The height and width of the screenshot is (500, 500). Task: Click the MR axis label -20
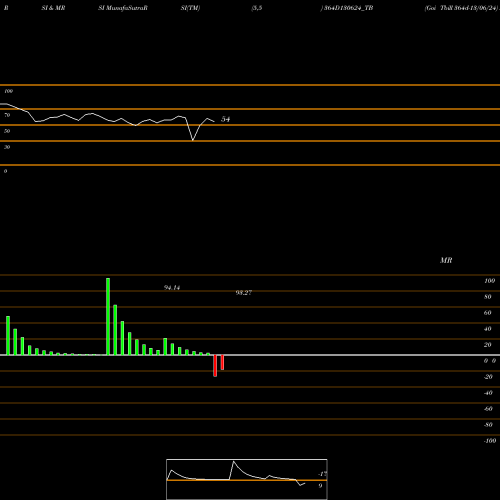pyautogui.click(x=488, y=377)
